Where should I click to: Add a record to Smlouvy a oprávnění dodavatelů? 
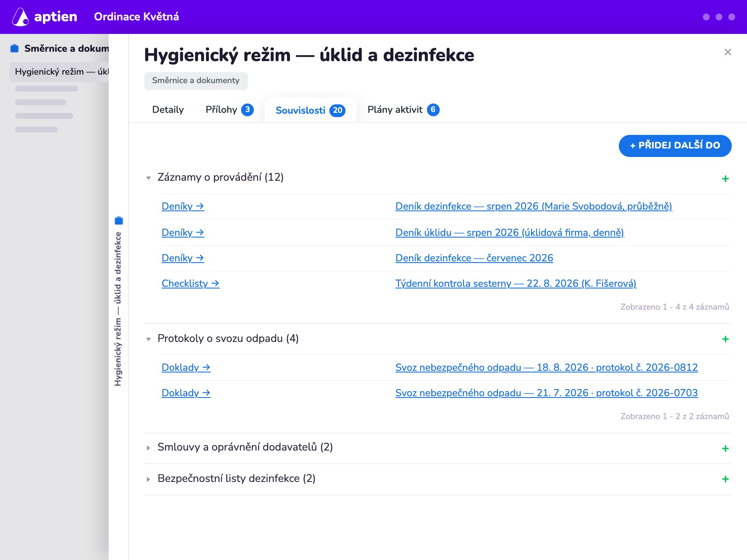pos(725,448)
